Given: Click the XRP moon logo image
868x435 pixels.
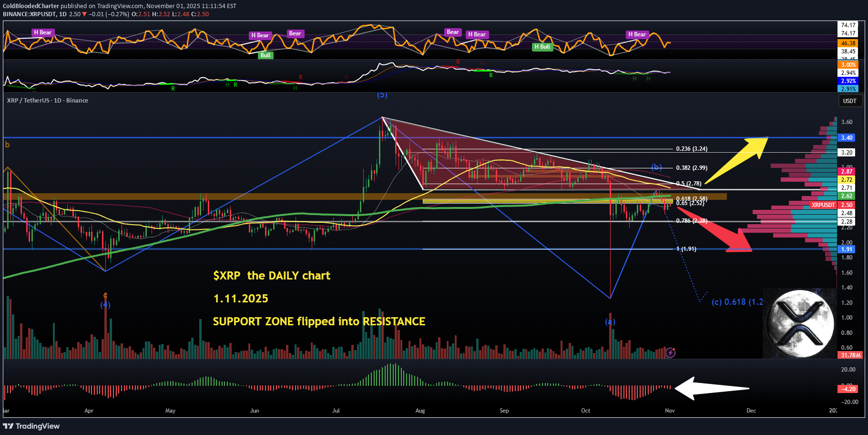Looking at the screenshot, I should pyautogui.click(x=799, y=323).
